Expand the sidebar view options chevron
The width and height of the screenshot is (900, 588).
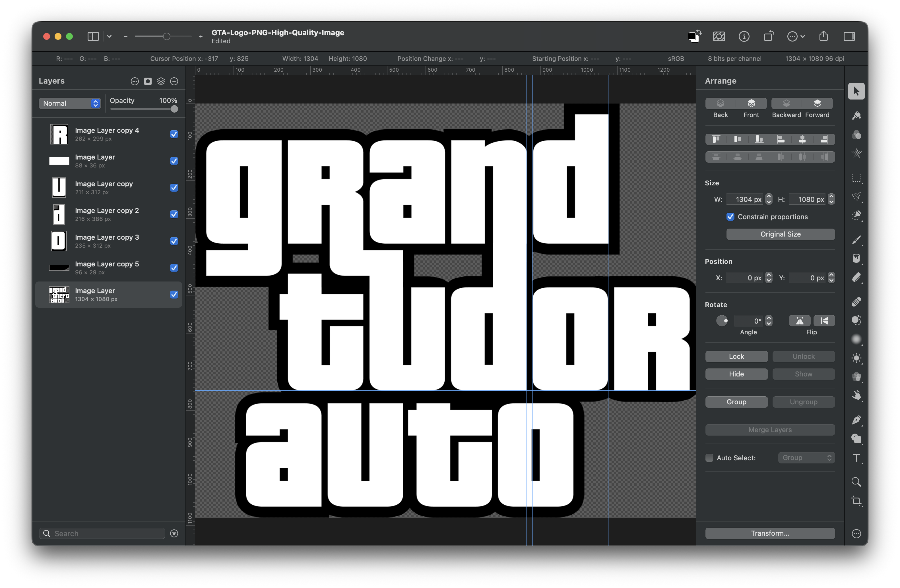click(x=109, y=36)
